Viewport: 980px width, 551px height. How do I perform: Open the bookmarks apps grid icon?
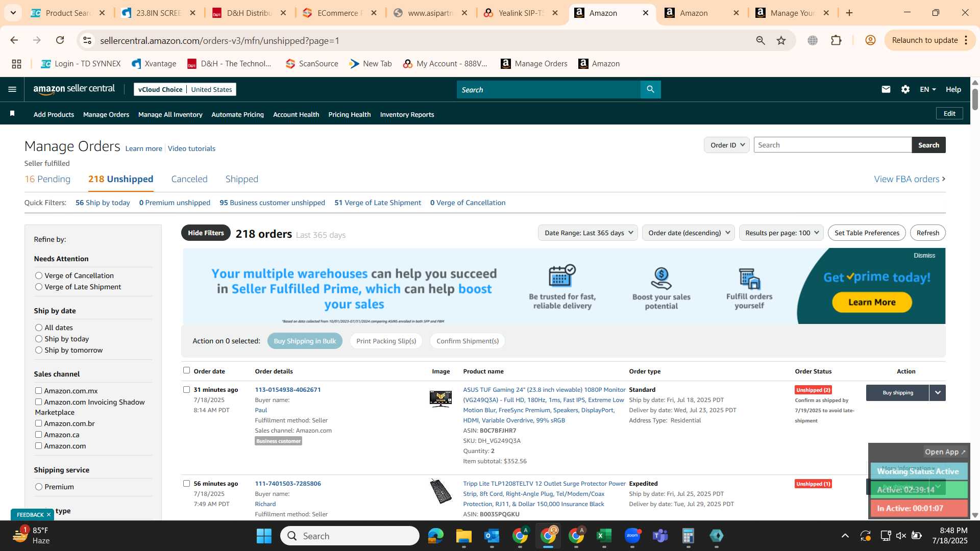[x=16, y=64]
